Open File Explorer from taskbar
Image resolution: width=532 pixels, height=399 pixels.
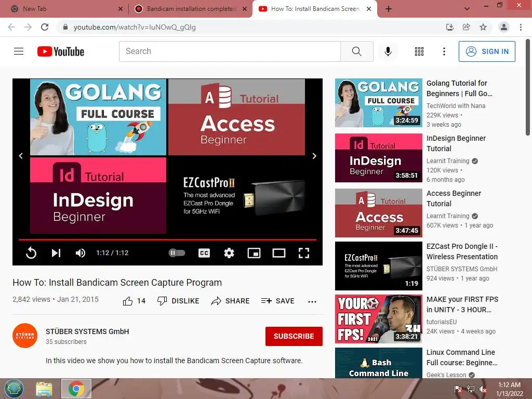point(44,389)
